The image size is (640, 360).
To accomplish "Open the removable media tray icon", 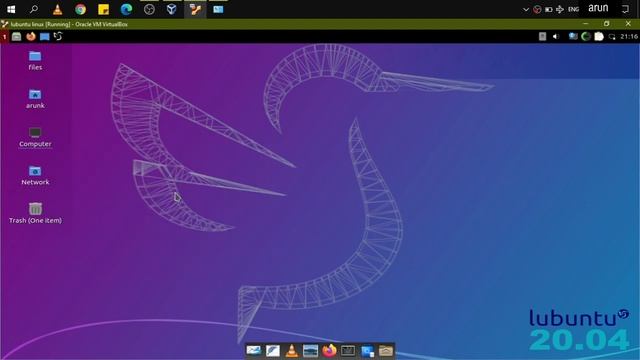I will [542, 36].
